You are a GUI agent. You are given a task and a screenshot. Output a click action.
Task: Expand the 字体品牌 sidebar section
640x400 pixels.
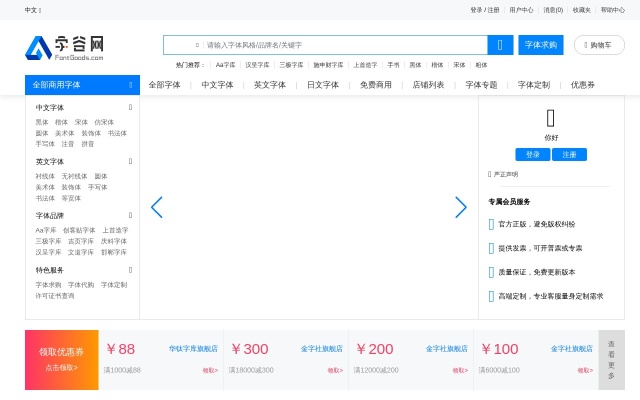point(130,215)
